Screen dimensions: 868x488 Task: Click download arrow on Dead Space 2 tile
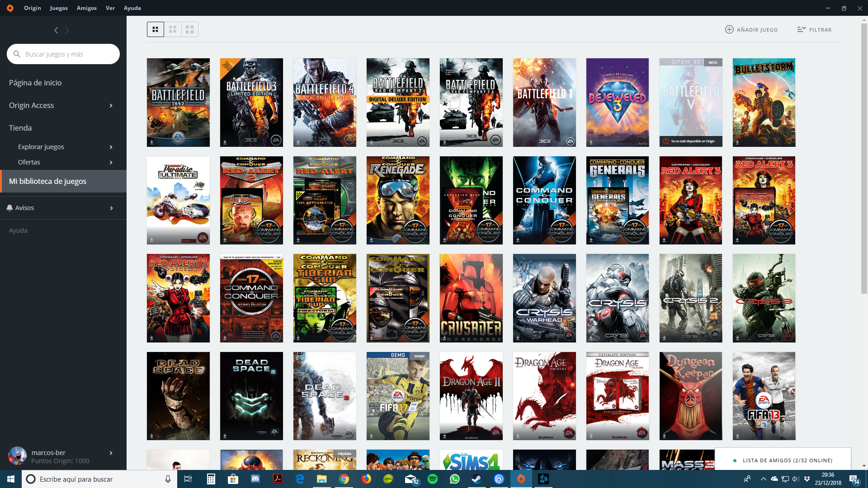(x=225, y=436)
